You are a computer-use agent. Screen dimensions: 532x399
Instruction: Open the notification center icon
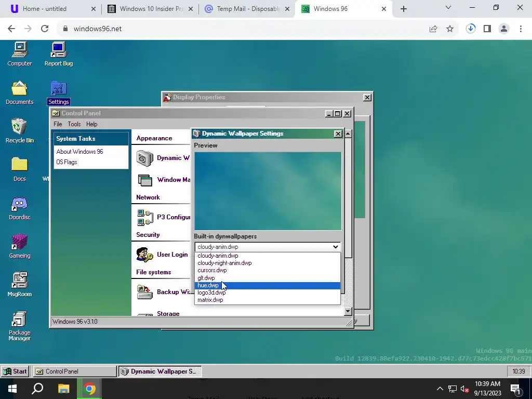click(515, 389)
